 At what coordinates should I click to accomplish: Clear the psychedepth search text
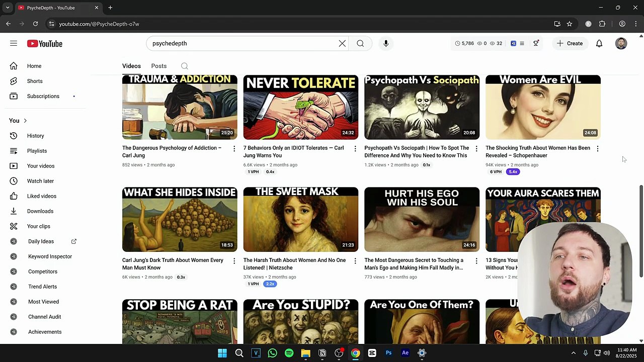click(342, 43)
